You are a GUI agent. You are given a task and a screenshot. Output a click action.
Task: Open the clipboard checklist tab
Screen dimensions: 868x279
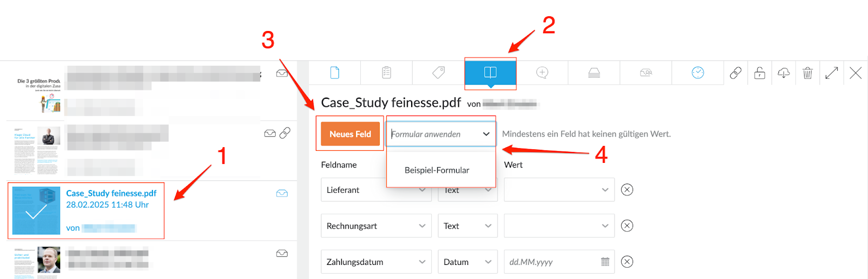(x=386, y=73)
